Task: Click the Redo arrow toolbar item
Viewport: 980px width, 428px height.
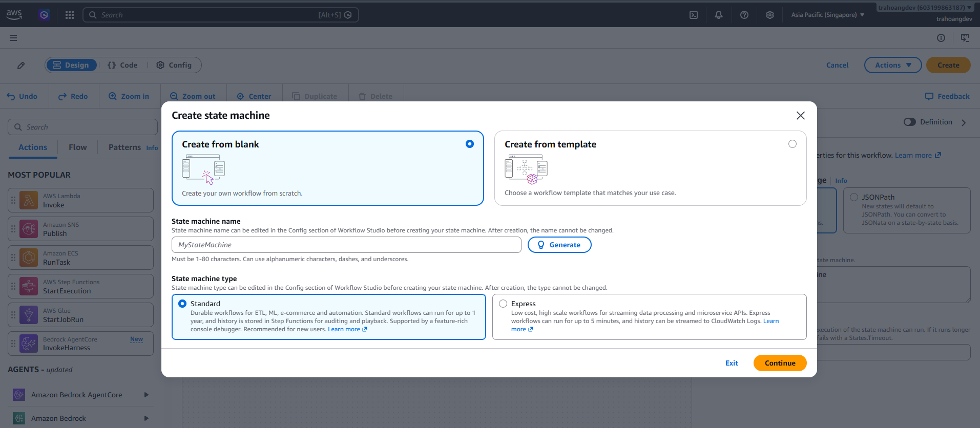Action: (73, 96)
